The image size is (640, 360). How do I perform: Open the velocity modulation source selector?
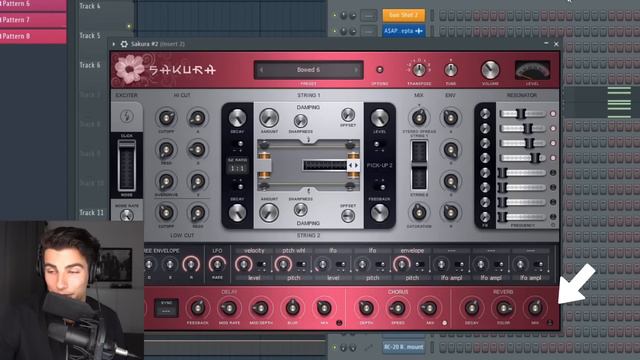pos(254,251)
